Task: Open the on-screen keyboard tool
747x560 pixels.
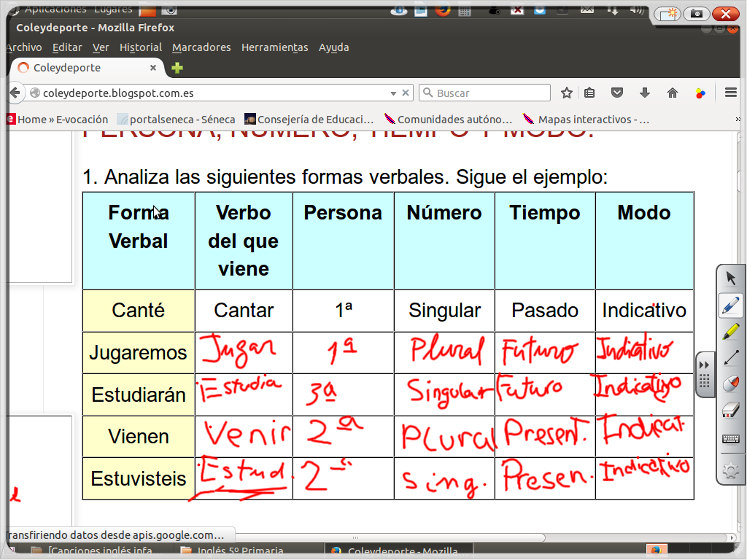Action: 730,438
